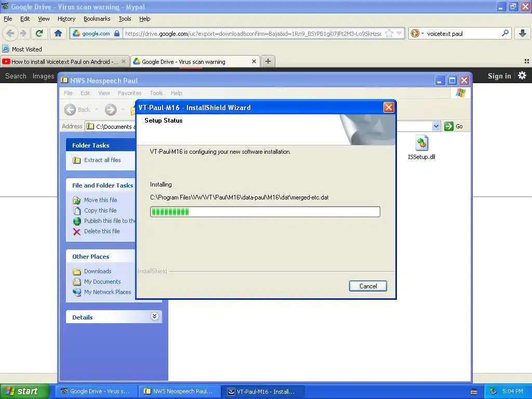This screenshot has width=532, height=399.
Task: Click the address bar URL field
Action: (253, 34)
